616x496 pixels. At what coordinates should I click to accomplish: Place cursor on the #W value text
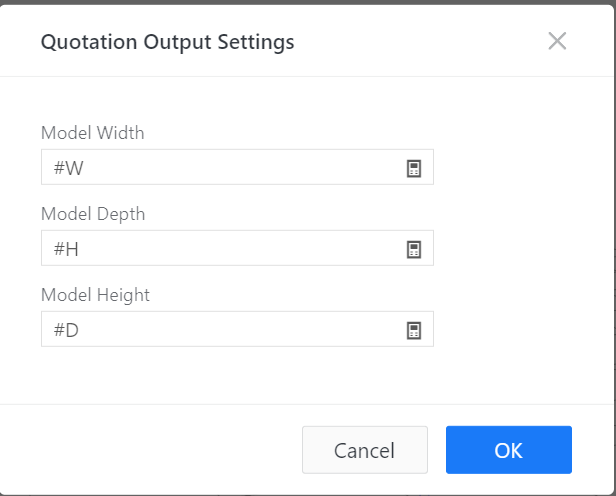pyautogui.click(x=69, y=168)
